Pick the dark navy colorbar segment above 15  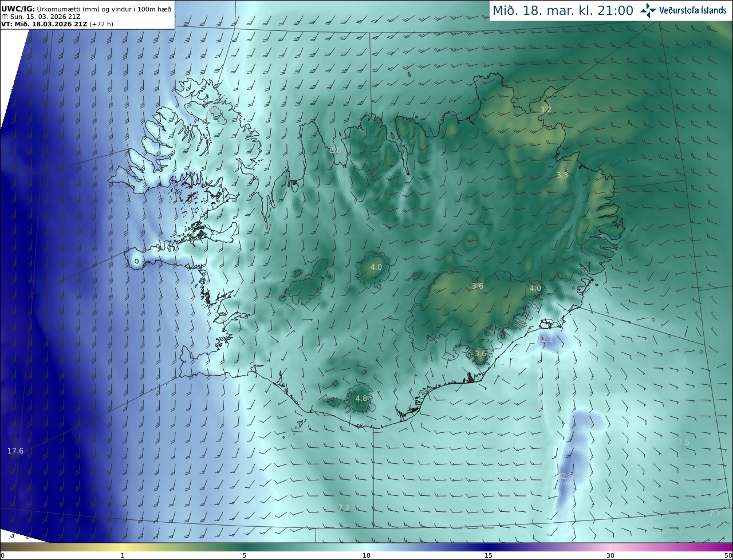point(488,547)
